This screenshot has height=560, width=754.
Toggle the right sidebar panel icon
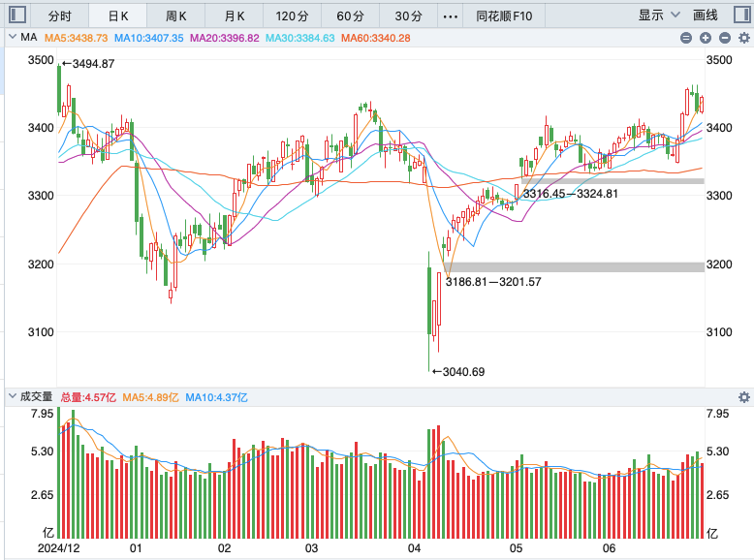click(742, 15)
